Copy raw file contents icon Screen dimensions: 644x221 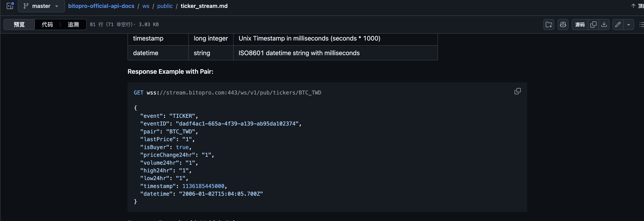click(x=593, y=25)
